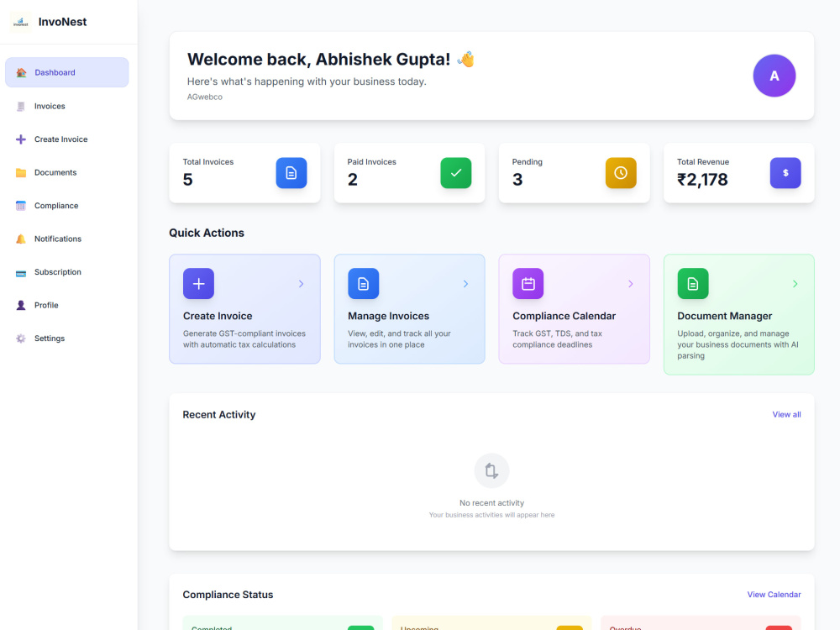Expand the chevron on Compliance Calendar card
The width and height of the screenshot is (840, 630).
pos(631,284)
